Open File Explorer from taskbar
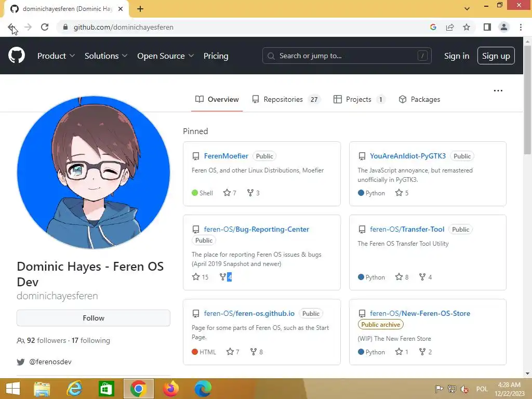The image size is (532, 399). click(42, 389)
